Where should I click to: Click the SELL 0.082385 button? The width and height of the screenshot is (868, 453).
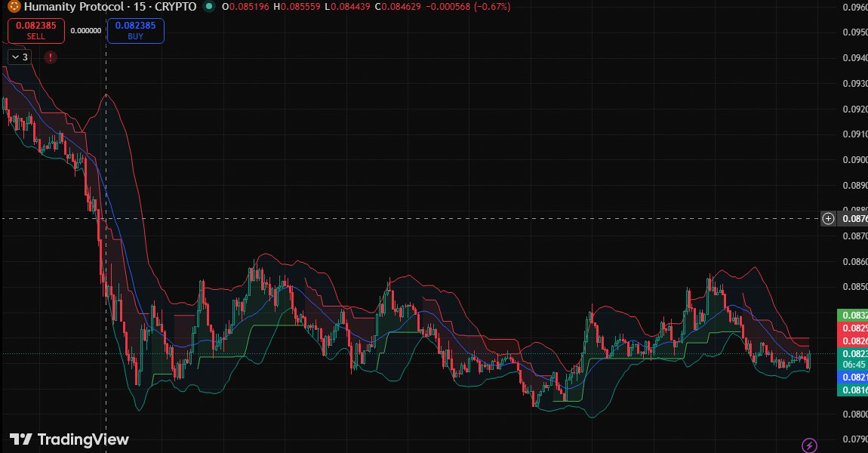[36, 30]
